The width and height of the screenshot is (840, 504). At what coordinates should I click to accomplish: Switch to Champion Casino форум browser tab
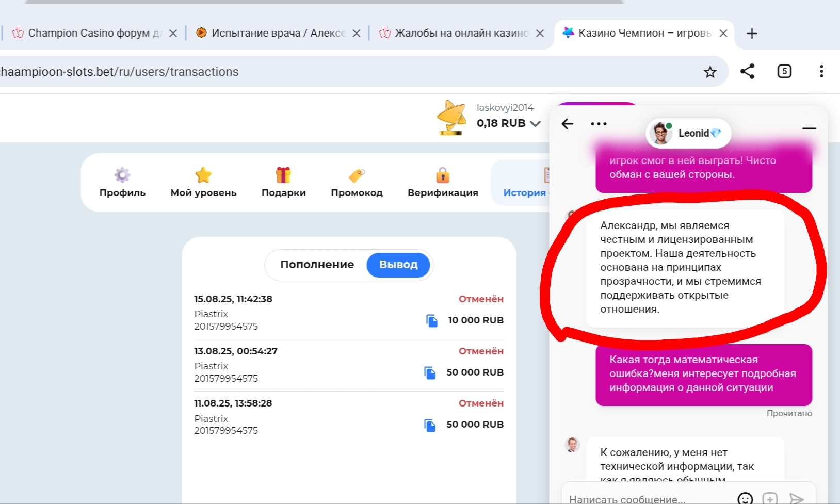(88, 33)
